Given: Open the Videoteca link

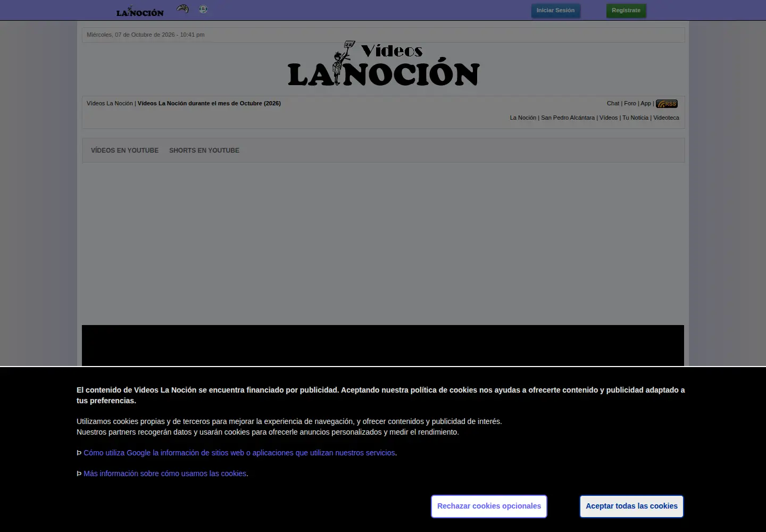Looking at the screenshot, I should point(666,118).
